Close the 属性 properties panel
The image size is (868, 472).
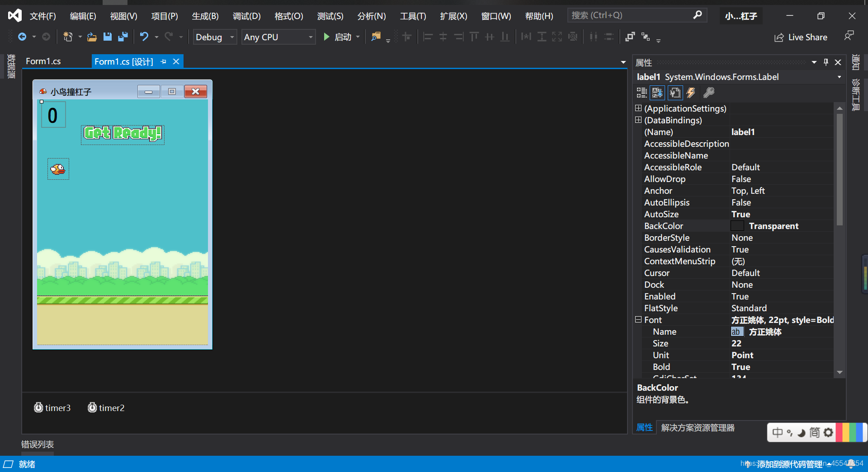tap(838, 62)
